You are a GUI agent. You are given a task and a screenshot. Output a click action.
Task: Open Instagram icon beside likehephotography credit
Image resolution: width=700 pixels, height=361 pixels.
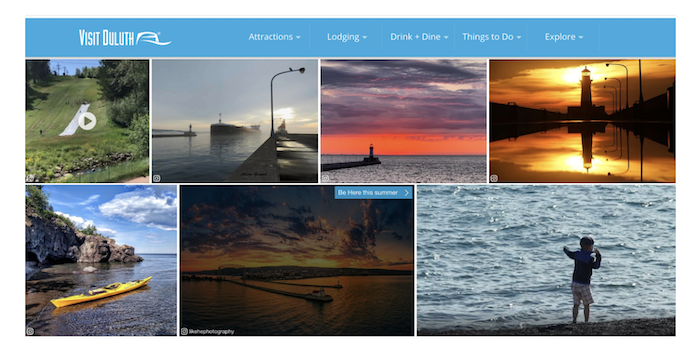click(184, 331)
